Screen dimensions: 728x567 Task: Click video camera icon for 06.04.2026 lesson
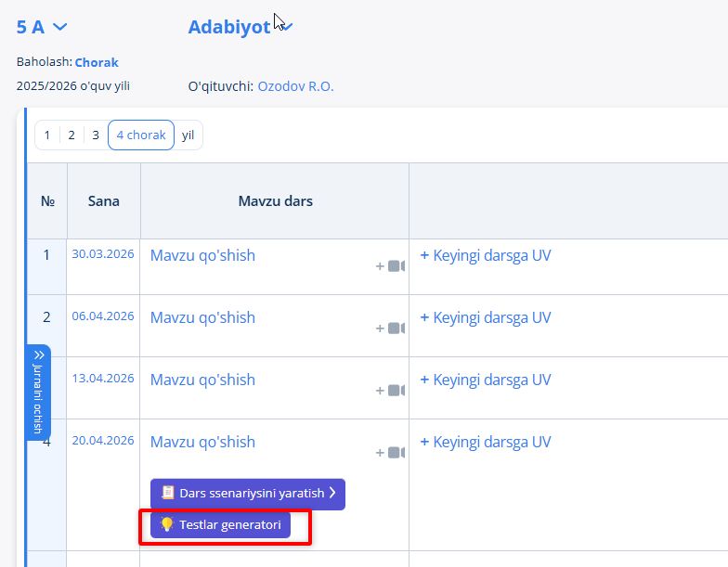pos(396,329)
